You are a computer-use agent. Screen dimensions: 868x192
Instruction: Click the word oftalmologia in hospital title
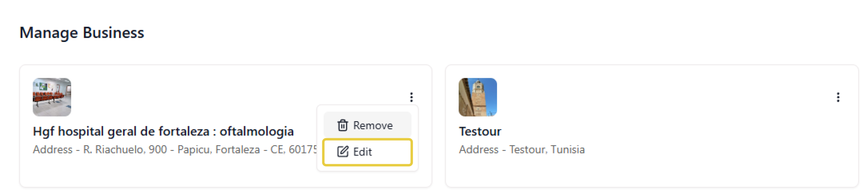(x=256, y=131)
